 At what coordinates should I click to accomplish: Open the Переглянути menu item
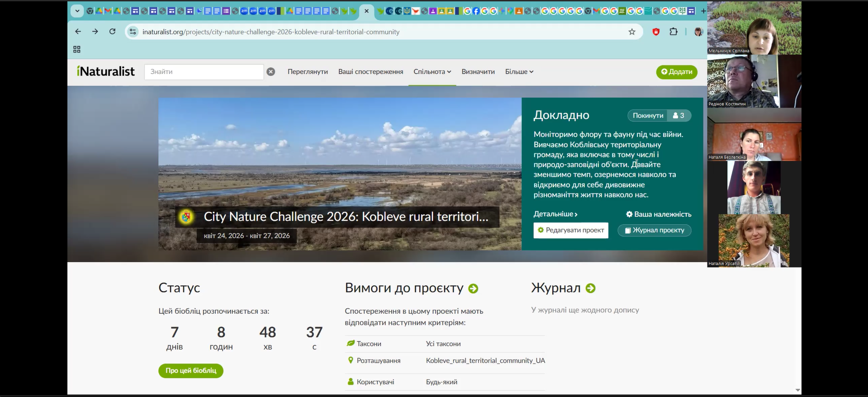(308, 72)
